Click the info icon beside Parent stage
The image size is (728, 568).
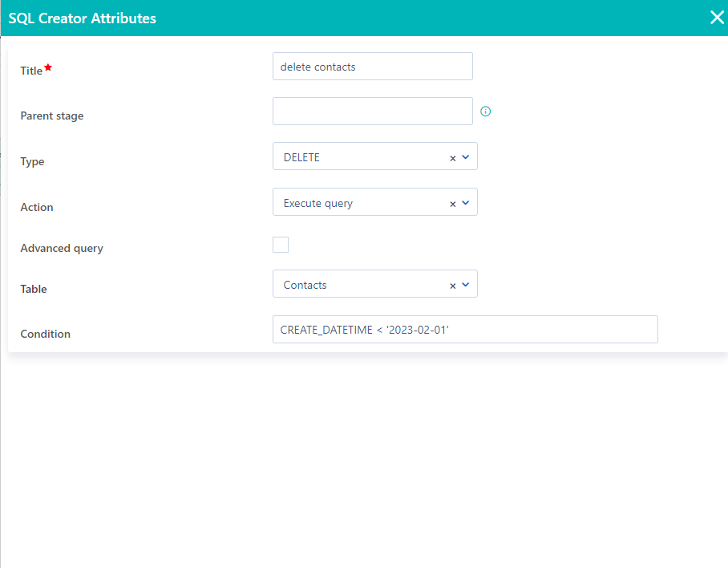485,111
